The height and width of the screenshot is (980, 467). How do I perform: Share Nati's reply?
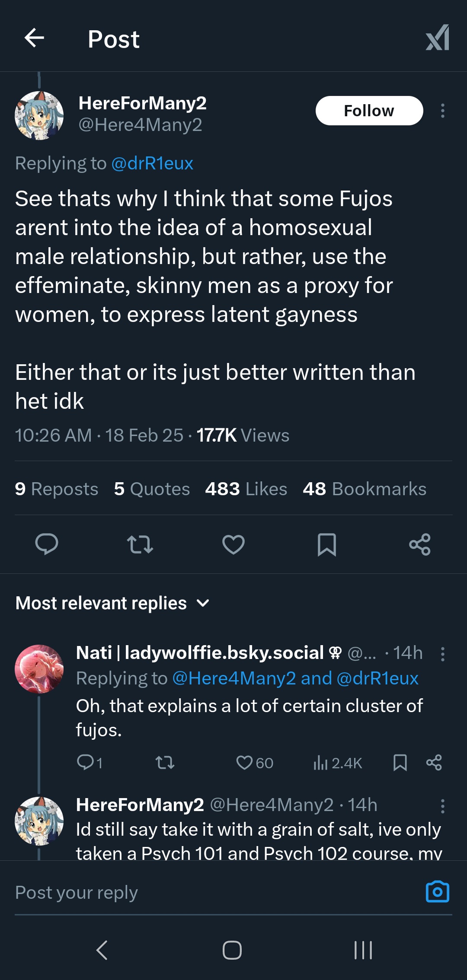434,763
